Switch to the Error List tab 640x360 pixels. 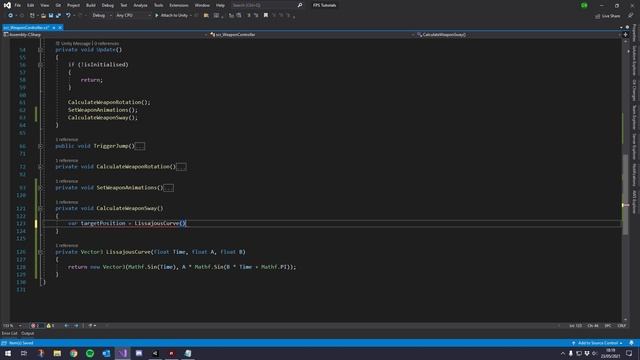(x=9, y=333)
